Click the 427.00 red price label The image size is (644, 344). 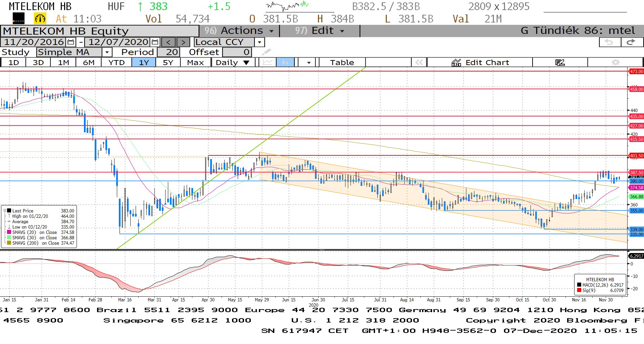[636, 126]
